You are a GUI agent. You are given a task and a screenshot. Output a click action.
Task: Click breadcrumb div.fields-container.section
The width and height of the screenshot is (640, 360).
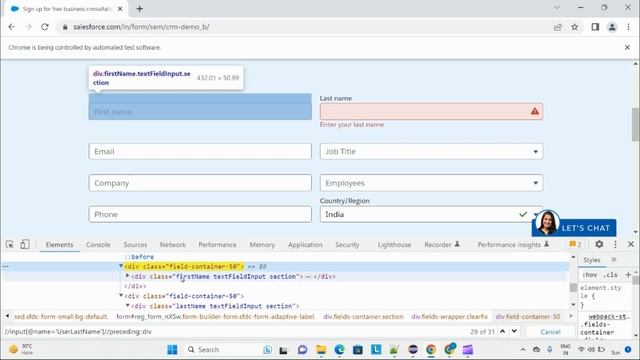363,317
